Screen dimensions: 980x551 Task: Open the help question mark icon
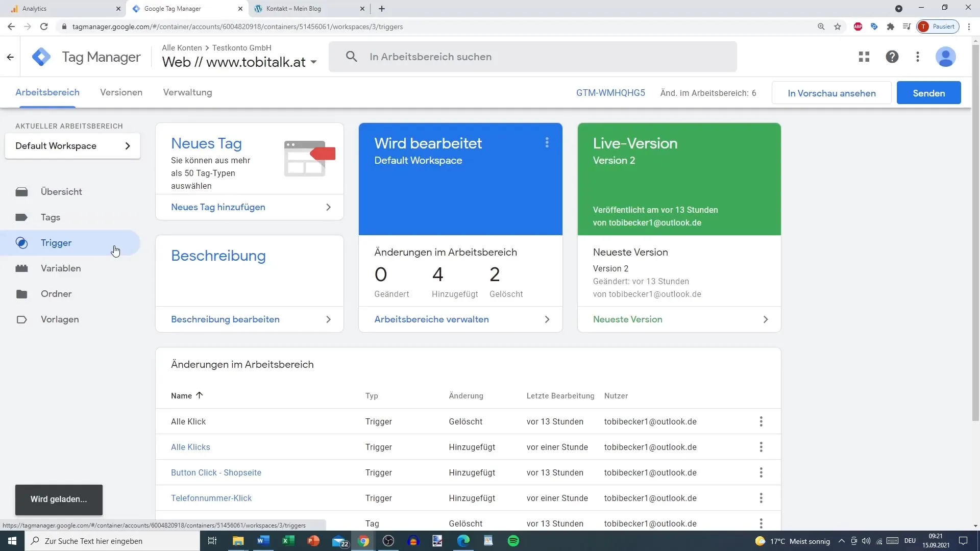tap(892, 57)
